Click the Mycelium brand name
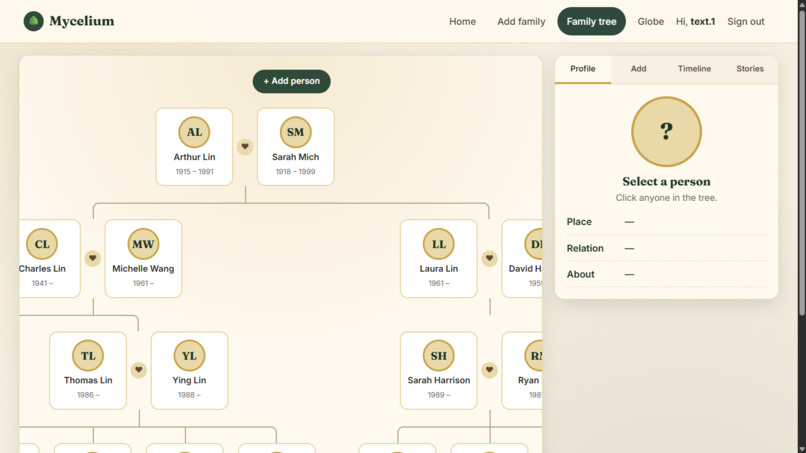 [x=82, y=21]
